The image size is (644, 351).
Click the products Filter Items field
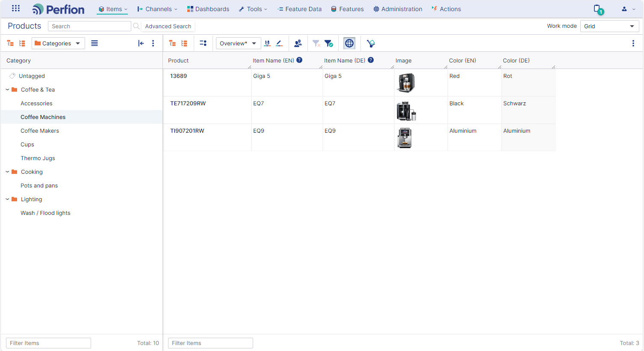(x=210, y=343)
